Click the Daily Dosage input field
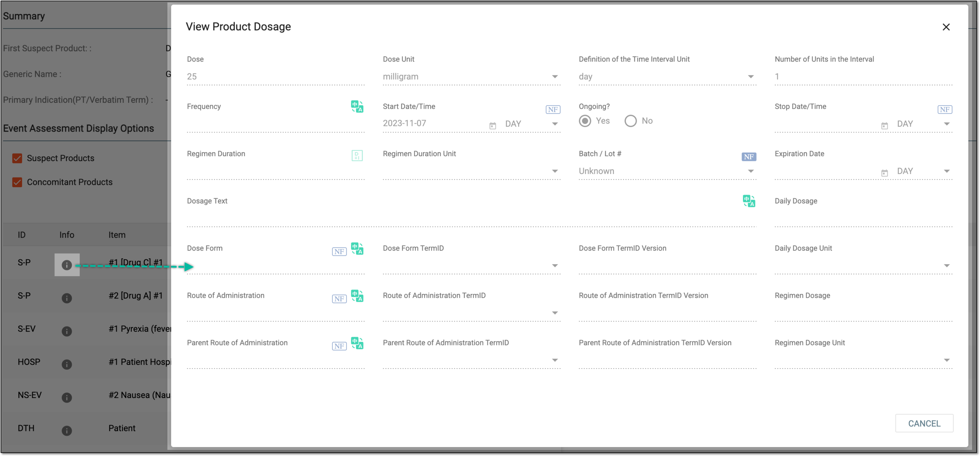Image resolution: width=980 pixels, height=456 pixels. 864,219
